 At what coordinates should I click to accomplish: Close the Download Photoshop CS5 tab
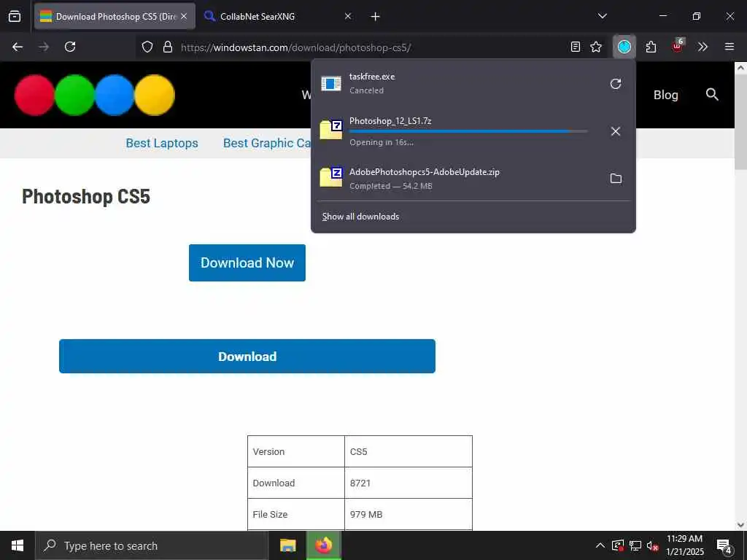pyautogui.click(x=184, y=16)
